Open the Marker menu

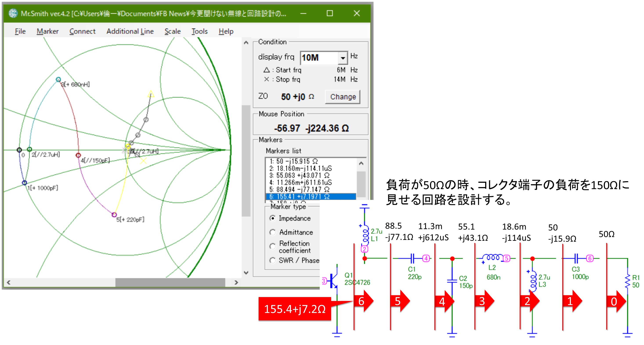[x=47, y=31]
